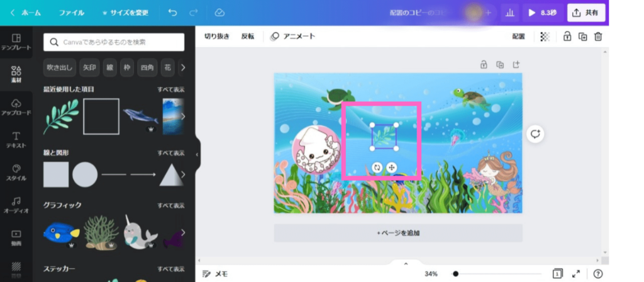Insert the narwhal graphic
The width and height of the screenshot is (644, 282).
(x=140, y=233)
